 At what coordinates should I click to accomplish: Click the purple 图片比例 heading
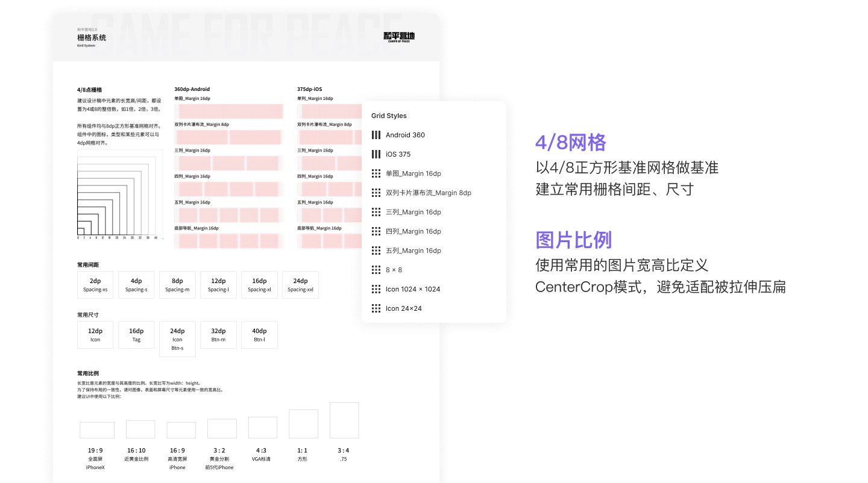(574, 240)
